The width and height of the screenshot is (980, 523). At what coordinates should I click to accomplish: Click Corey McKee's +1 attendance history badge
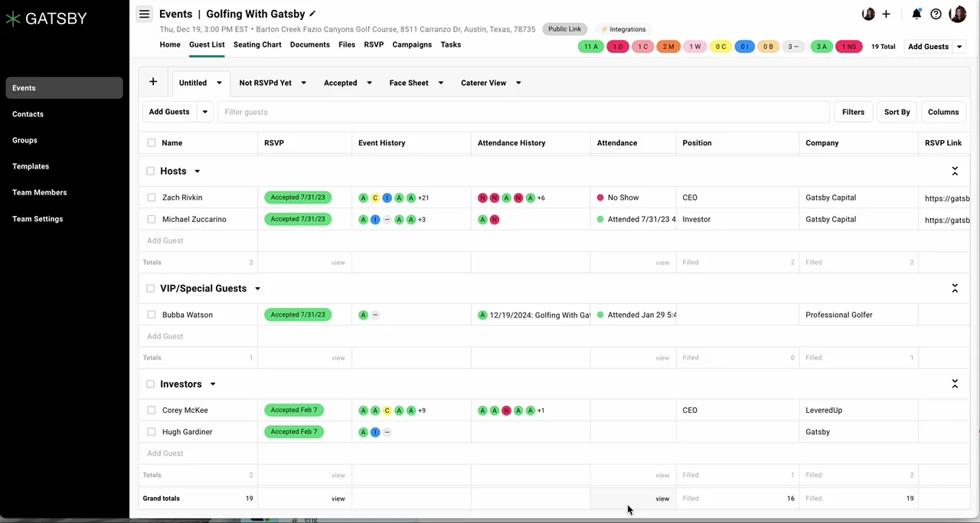coord(541,410)
